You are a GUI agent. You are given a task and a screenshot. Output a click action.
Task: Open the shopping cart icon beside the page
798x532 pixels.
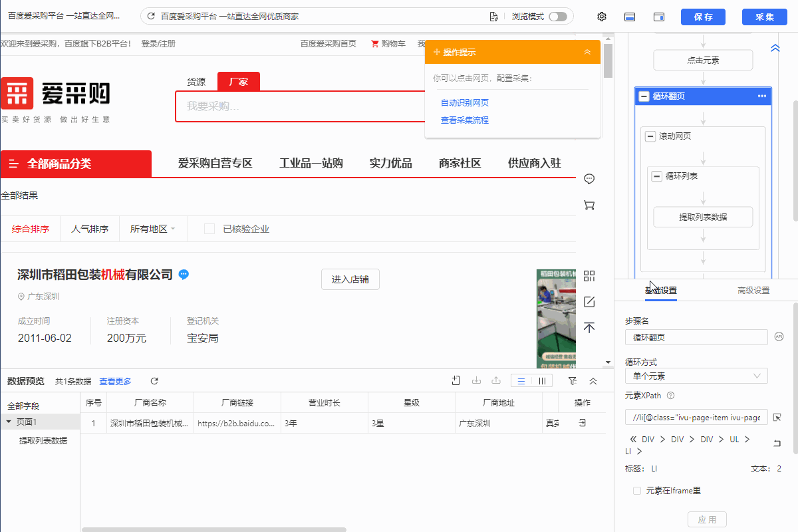coord(589,205)
